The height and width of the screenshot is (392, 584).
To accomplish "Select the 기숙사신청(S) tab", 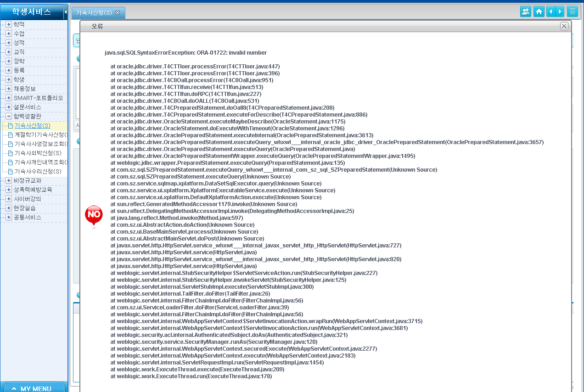I will tap(94, 13).
